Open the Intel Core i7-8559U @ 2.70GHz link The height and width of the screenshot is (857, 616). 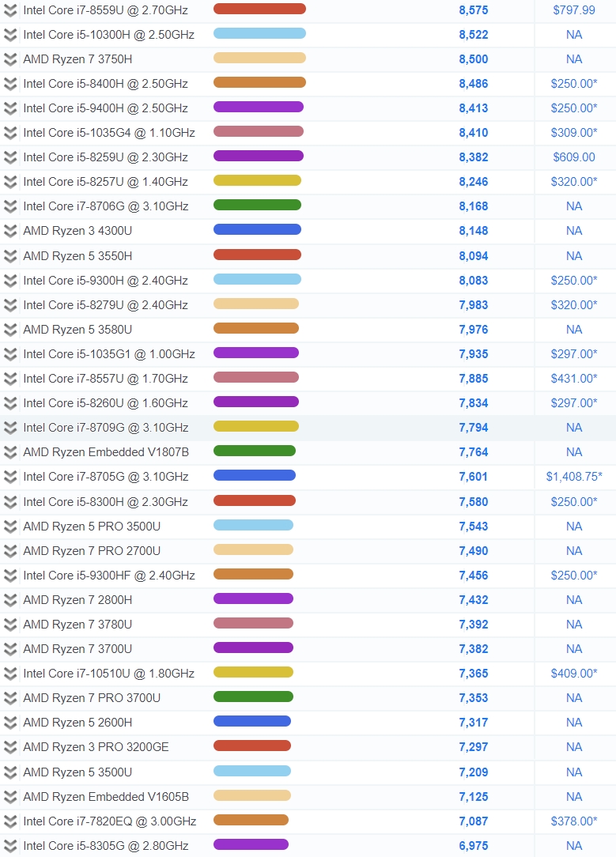point(105,10)
